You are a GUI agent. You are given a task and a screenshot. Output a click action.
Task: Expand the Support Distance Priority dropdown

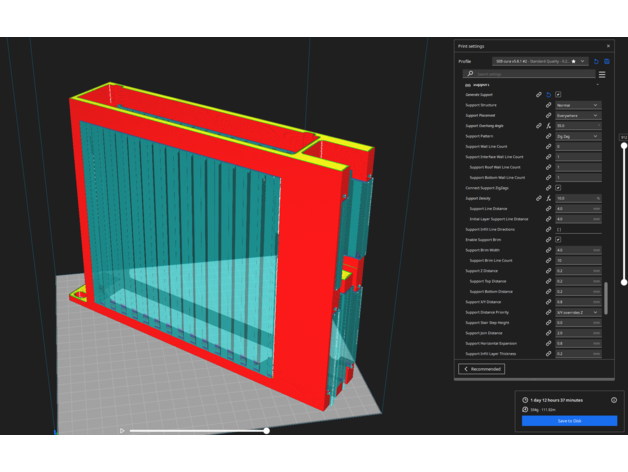(x=578, y=312)
